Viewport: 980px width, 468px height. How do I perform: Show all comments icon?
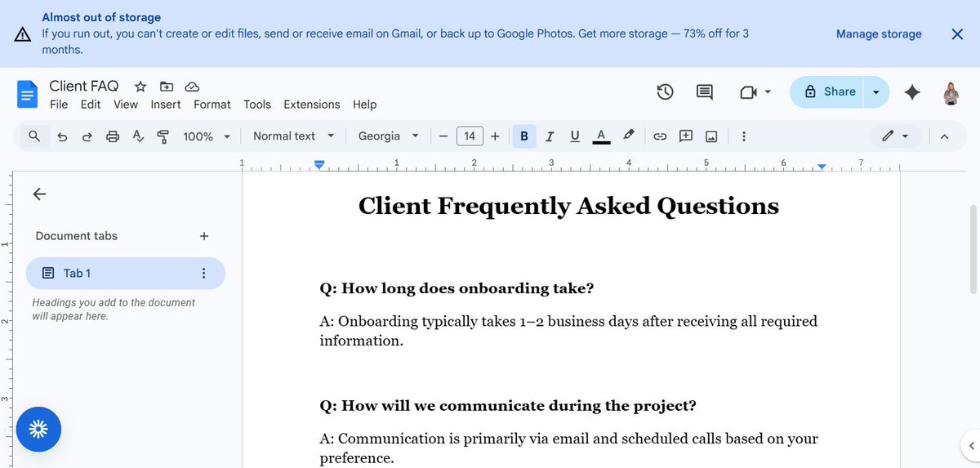[705, 92]
